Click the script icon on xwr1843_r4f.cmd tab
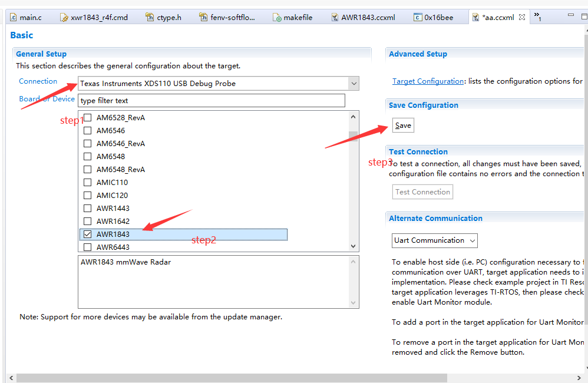 click(64, 16)
